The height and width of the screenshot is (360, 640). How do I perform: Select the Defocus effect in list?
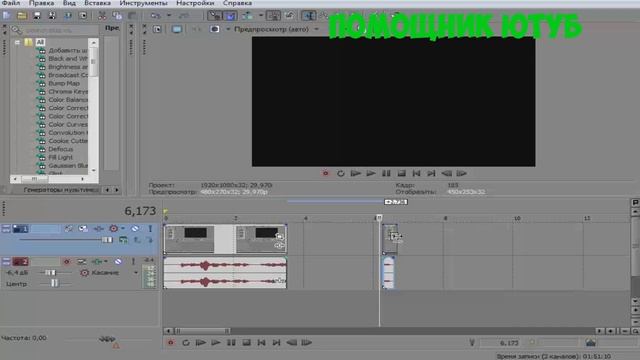tap(61, 149)
